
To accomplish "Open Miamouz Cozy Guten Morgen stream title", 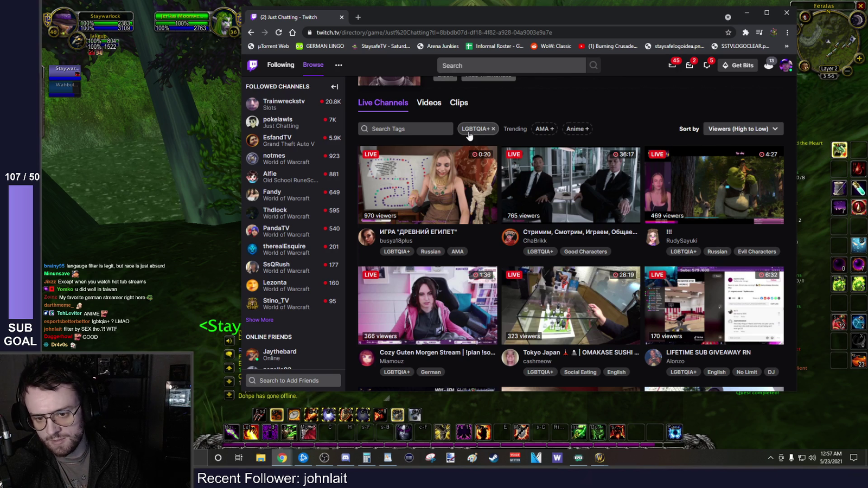I will [437, 352].
